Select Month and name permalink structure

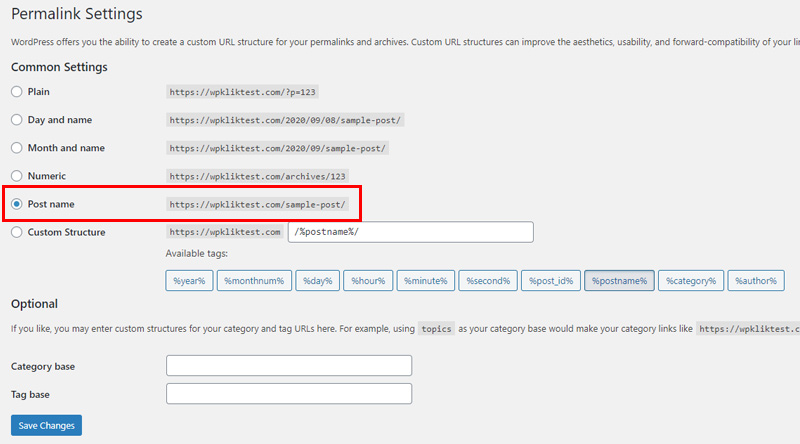point(17,148)
